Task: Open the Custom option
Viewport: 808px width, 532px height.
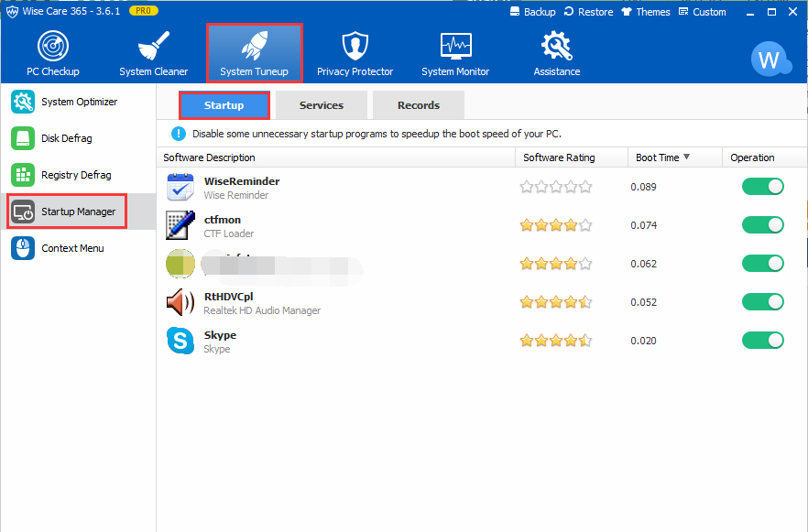Action: point(703,11)
